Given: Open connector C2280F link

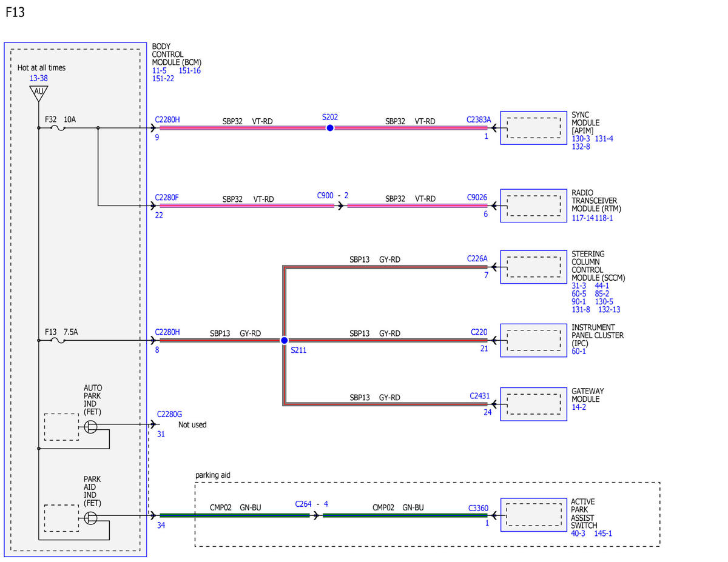Looking at the screenshot, I should (x=167, y=197).
